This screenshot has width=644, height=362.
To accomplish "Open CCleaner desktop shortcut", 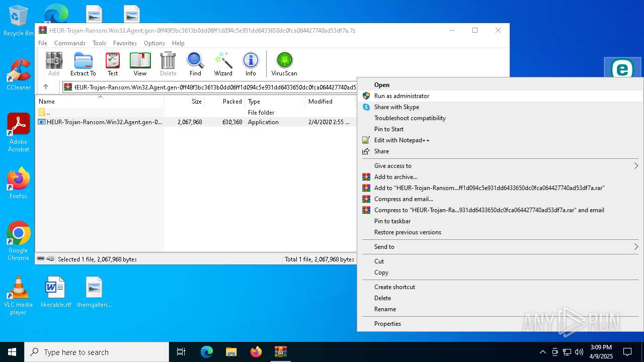I will point(19,75).
